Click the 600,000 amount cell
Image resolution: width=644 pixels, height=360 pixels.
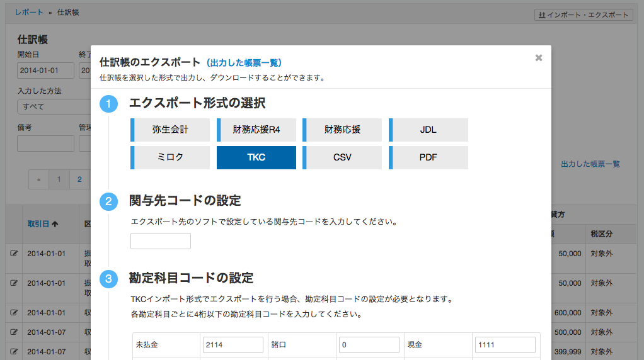coord(568,313)
